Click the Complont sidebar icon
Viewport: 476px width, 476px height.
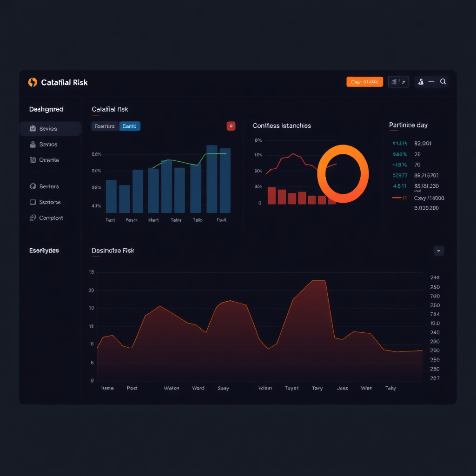coord(32,218)
